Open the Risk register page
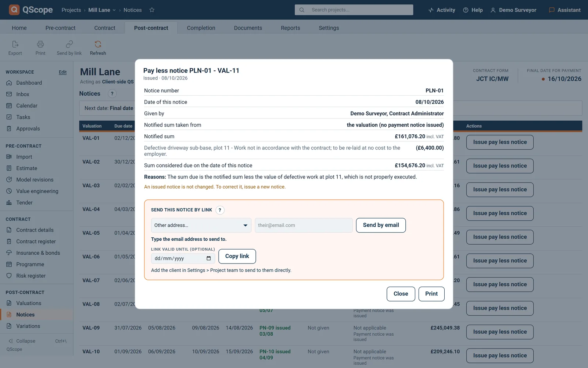Viewport: 588px width, 368px height. pos(31,276)
